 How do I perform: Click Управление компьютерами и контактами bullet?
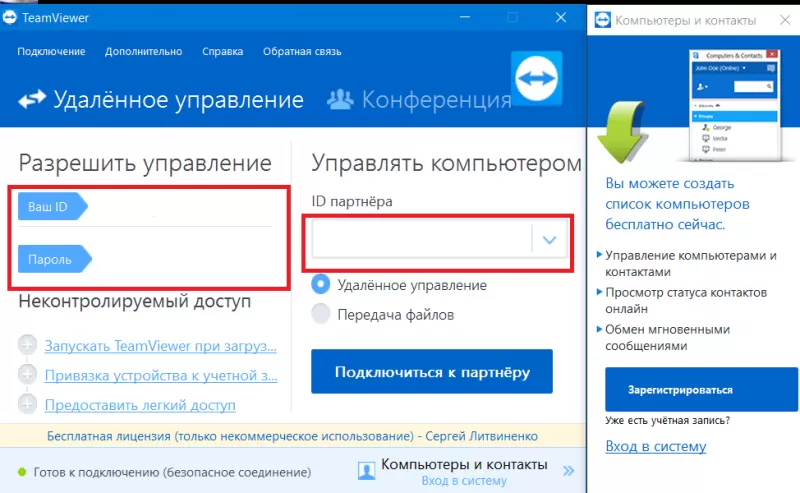pyautogui.click(x=690, y=263)
